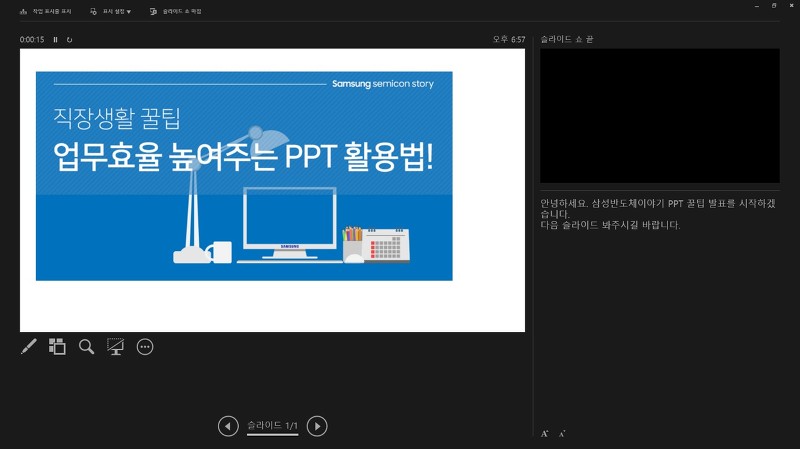The image size is (800, 449).
Task: Click the clock reading 오후 6:57
Action: pyautogui.click(x=509, y=39)
